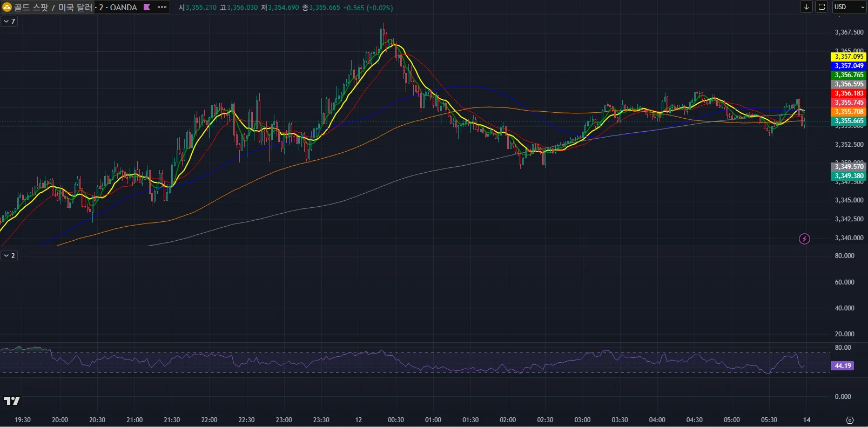This screenshot has height=427, width=868.
Task: Click the 3,352.500 price axis label
Action: [849, 145]
